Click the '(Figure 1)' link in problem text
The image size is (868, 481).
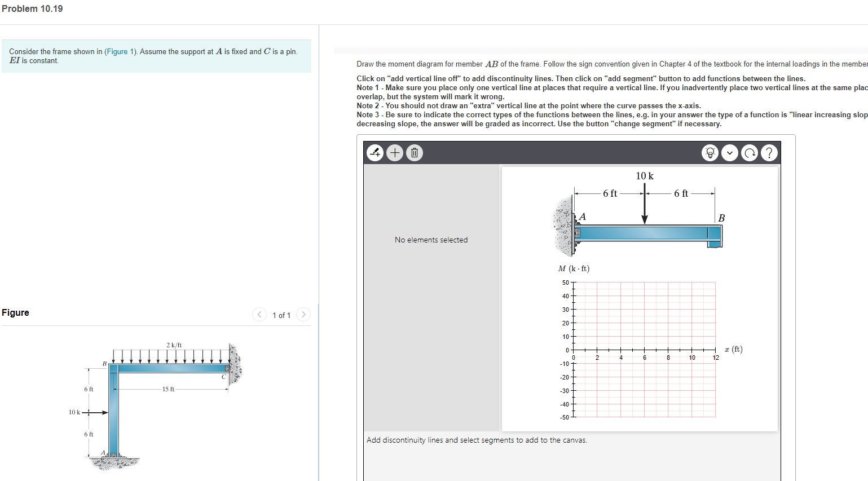[x=120, y=51]
